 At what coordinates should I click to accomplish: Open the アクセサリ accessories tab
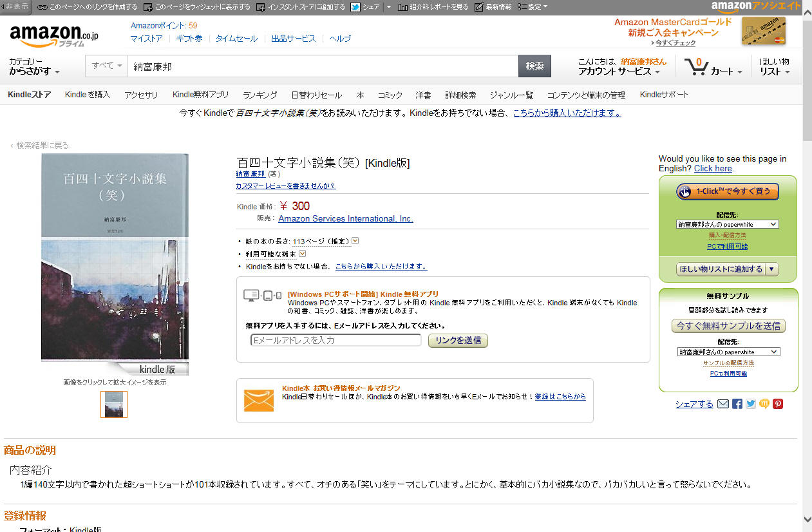(141, 95)
